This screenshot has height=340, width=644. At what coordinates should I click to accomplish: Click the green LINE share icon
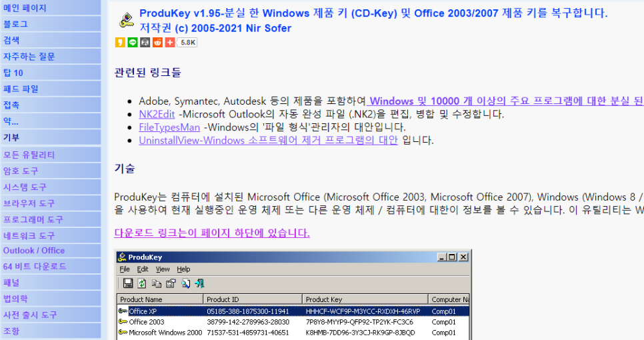pyautogui.click(x=133, y=42)
